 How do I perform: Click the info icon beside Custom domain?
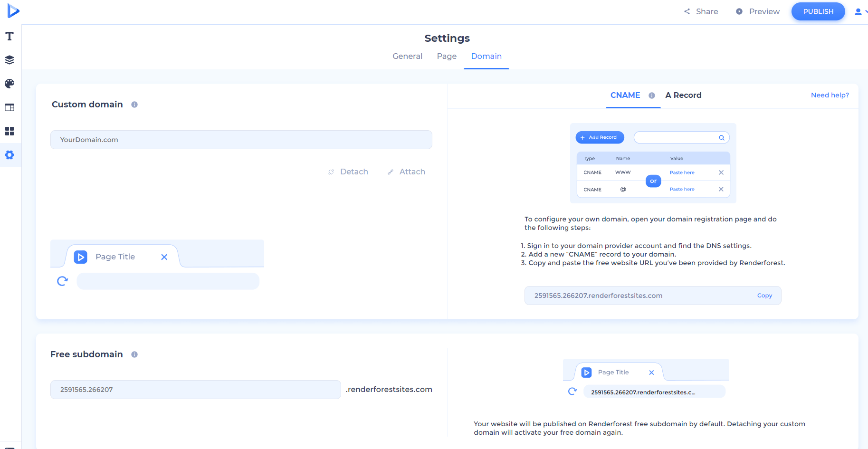134,105
